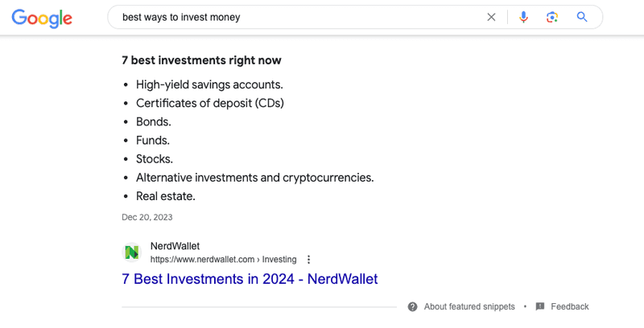
Task: Click the 7 best investments right now heading
Action: (202, 60)
